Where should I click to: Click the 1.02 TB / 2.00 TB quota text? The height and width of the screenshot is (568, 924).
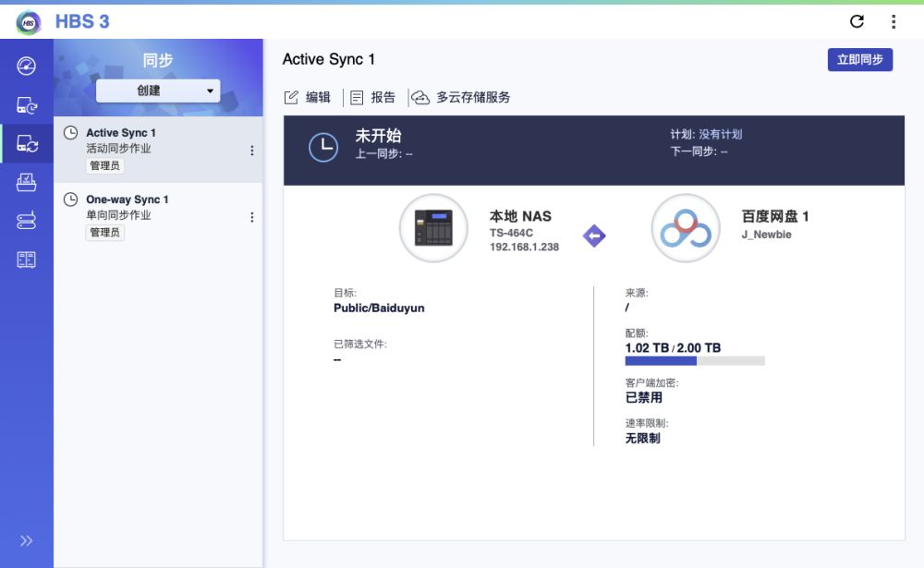pos(673,347)
